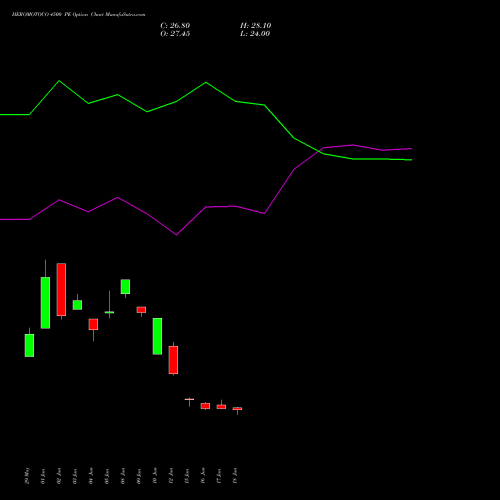
Task: Click the low value 'L: 24.00'
Action: (255, 34)
